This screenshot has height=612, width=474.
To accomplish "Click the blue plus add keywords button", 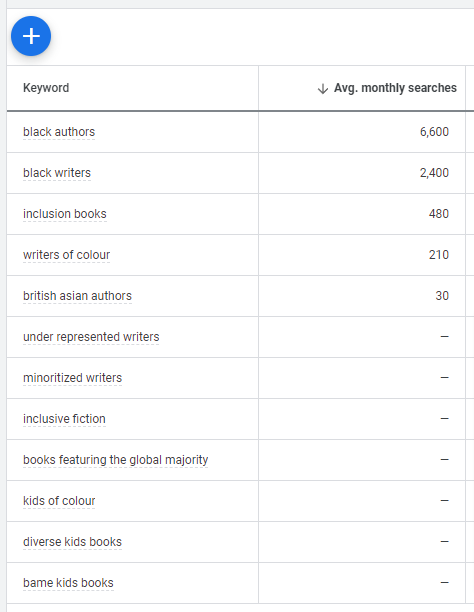I will pyautogui.click(x=31, y=36).
